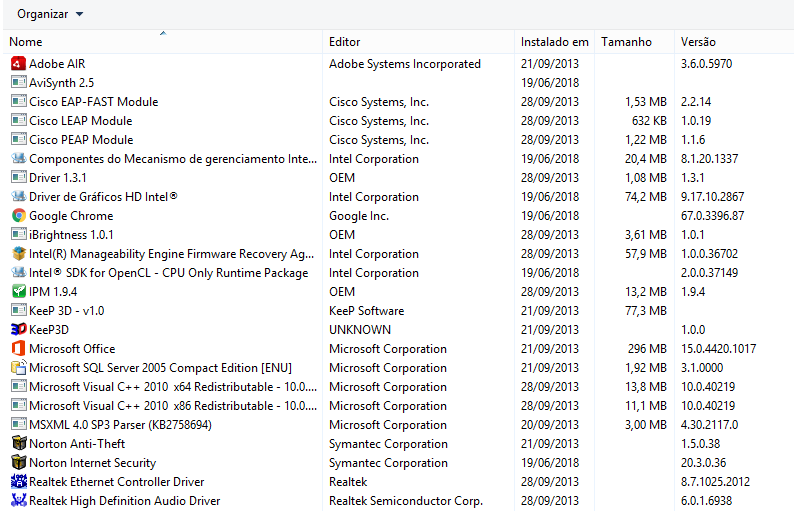
Task: Select Microsoft SQL Server 2005 Compact Edition name
Action: pos(161,368)
